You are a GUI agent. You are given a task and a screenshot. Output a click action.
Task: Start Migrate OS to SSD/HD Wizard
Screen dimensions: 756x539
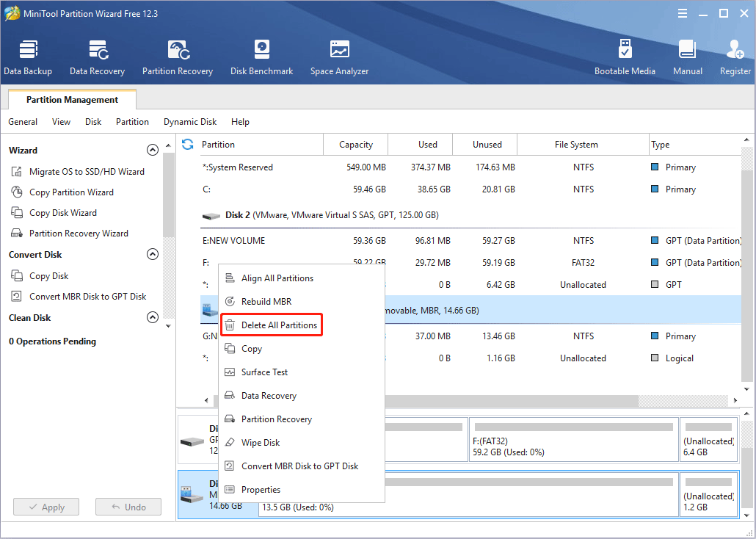coord(77,171)
